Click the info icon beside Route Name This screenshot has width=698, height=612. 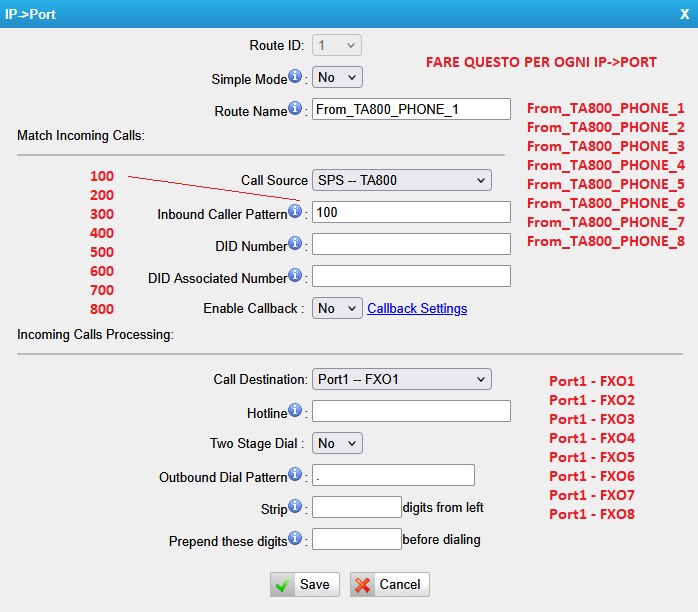point(296,108)
